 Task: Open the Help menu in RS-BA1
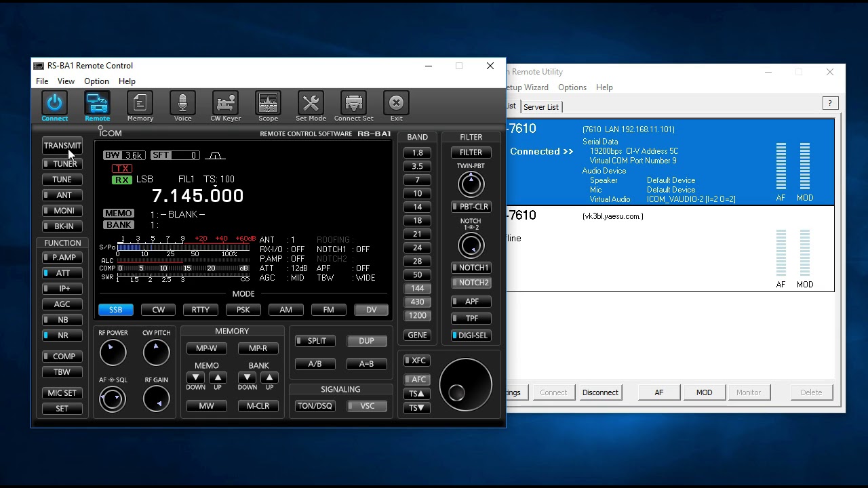127,81
